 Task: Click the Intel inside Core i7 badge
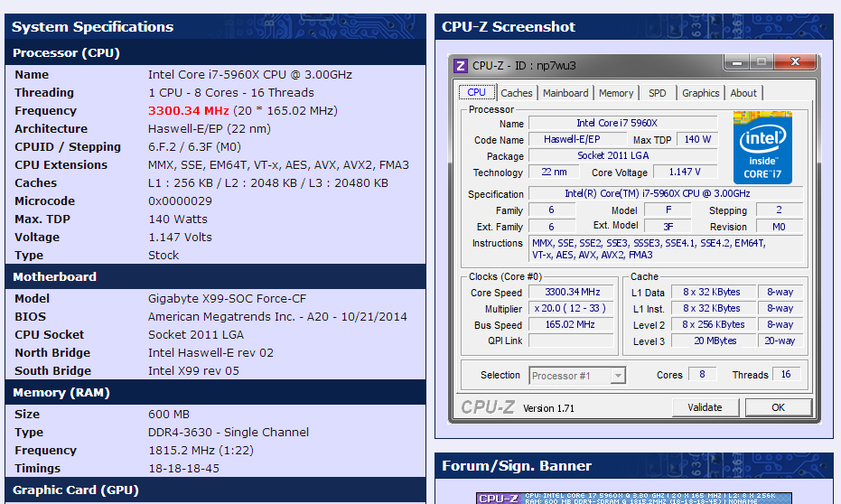[x=762, y=147]
